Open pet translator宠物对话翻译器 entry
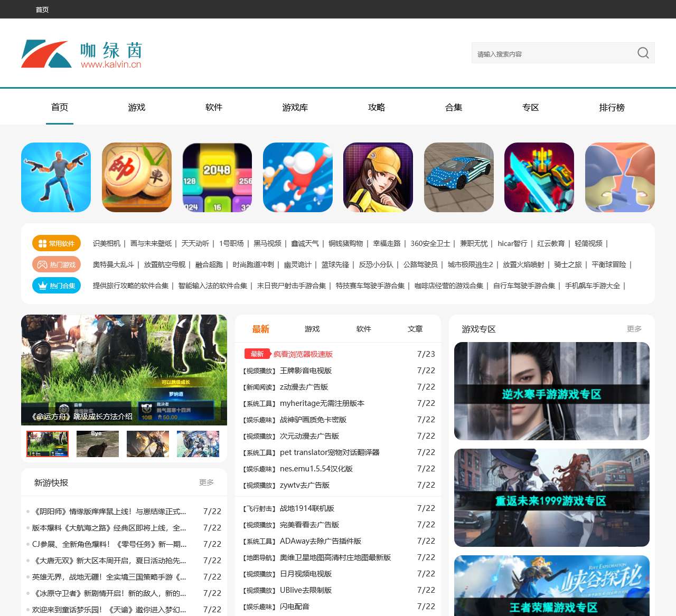The image size is (676, 616). click(x=330, y=452)
